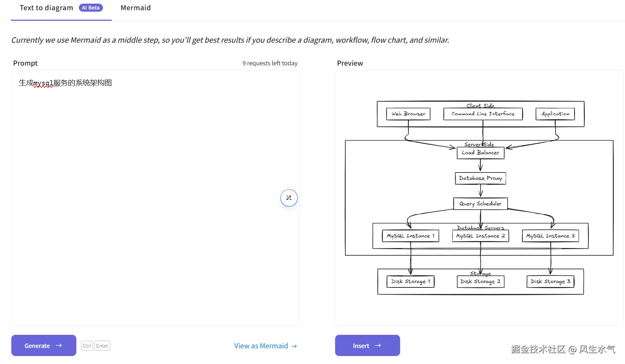Select the Disk Storage 3 node

pos(550,282)
